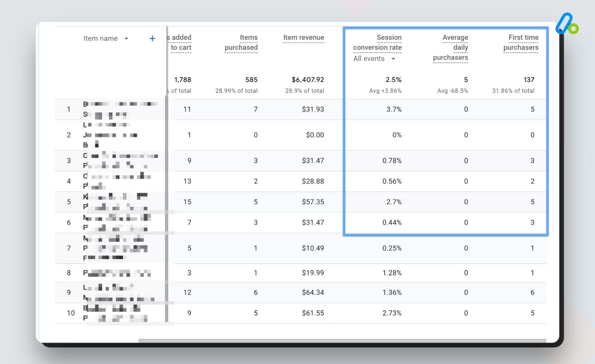595x364 pixels.
Task: Click the Avg +3.86% comparison text
Action: coord(385,91)
